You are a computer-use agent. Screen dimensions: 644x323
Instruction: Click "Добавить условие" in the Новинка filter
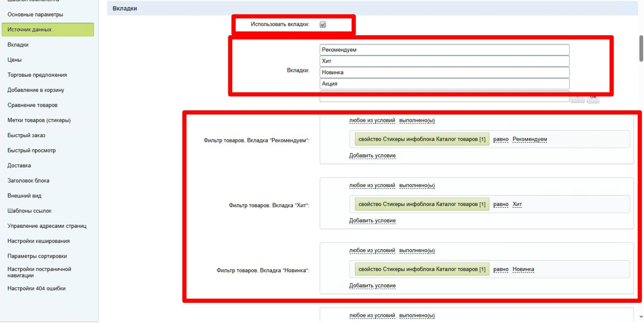pyautogui.click(x=372, y=286)
